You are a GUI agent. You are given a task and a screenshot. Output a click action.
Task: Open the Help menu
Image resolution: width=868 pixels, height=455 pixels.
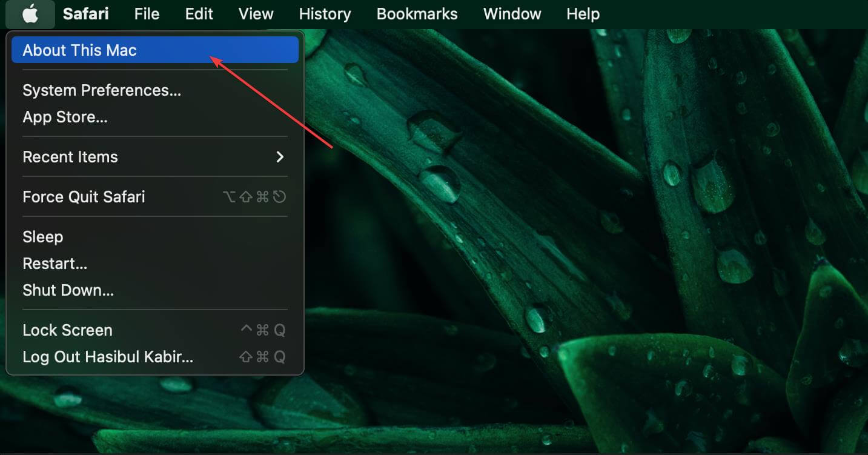point(583,14)
